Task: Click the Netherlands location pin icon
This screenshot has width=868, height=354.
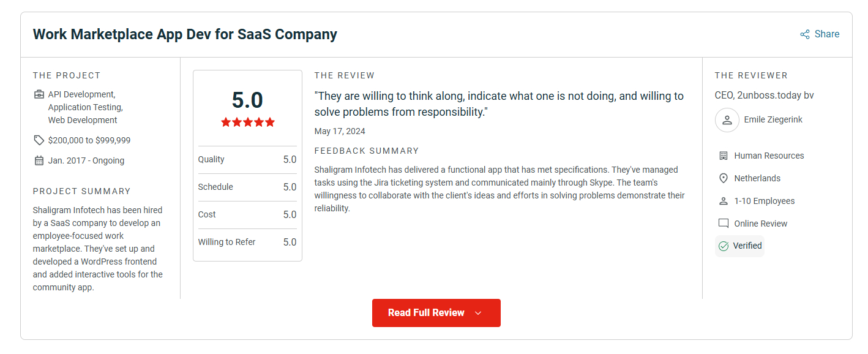Action: pyautogui.click(x=724, y=178)
